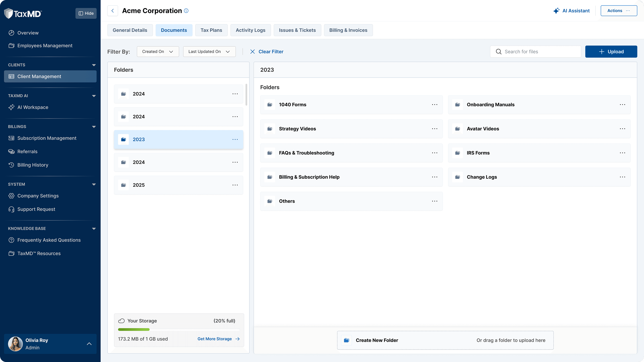Open options menu for Strategy Videos folder
This screenshot has width=644, height=362.
click(434, 129)
